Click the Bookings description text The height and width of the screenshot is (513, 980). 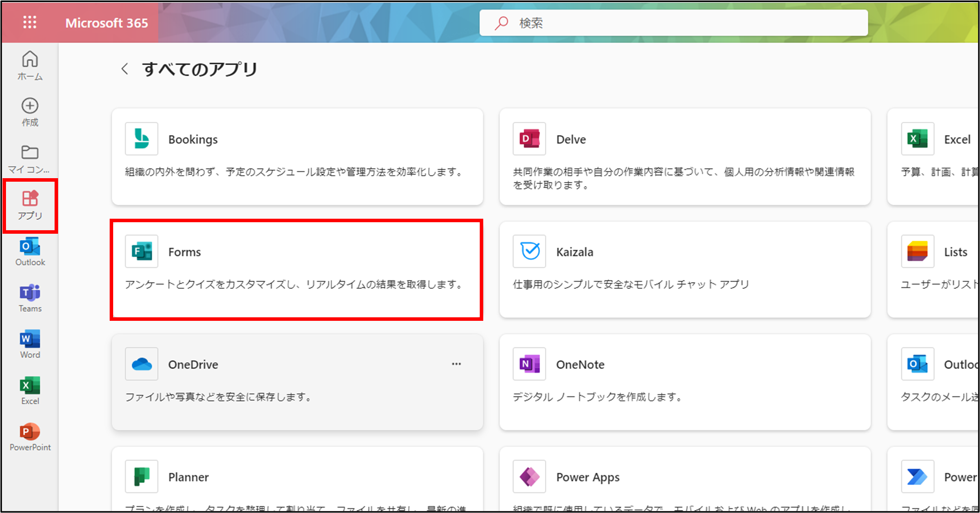[x=294, y=172]
